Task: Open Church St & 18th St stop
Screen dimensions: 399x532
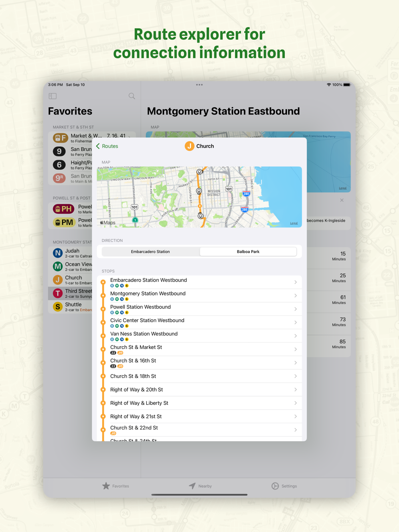Action: pyautogui.click(x=199, y=376)
